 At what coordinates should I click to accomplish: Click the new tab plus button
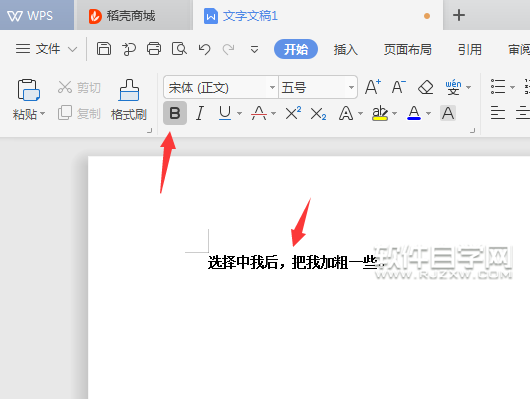point(459,15)
